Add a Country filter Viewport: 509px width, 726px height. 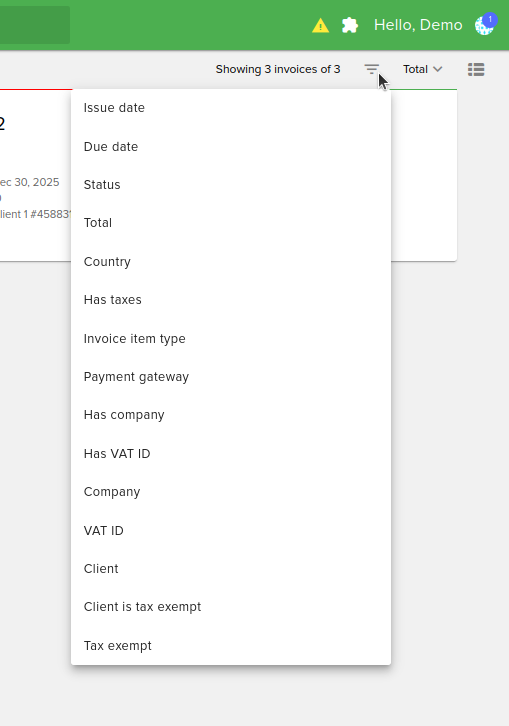coord(231,262)
